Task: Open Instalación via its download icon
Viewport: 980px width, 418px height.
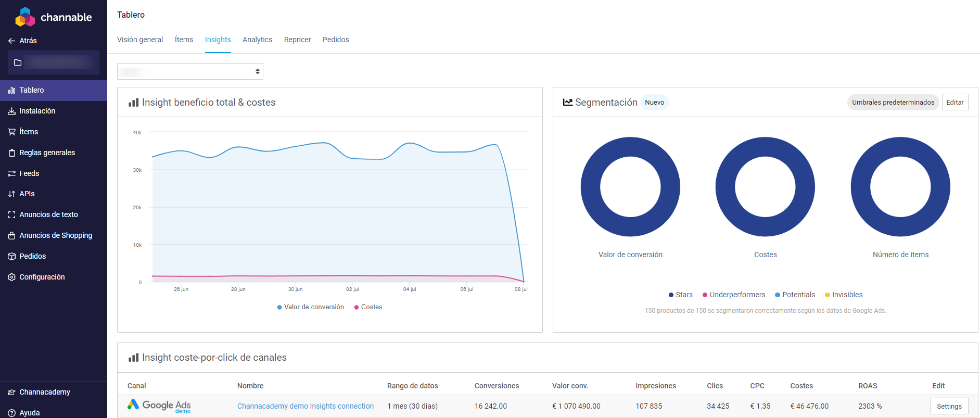Action: tap(11, 111)
